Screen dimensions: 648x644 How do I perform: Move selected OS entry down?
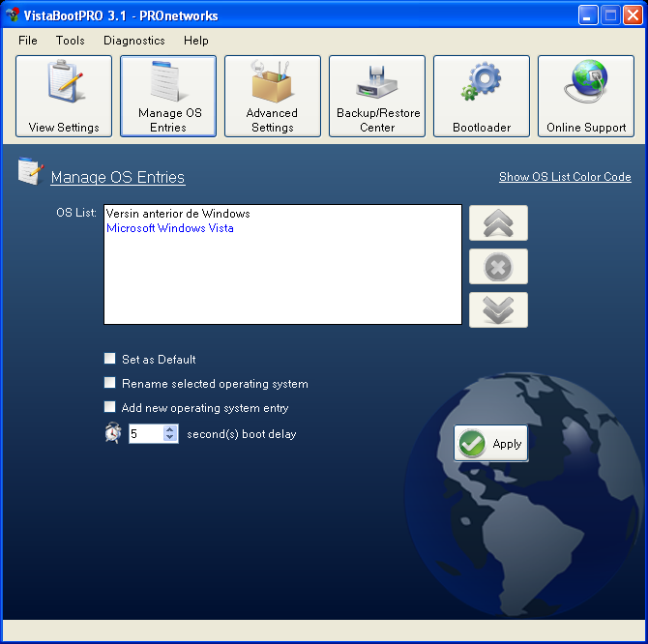point(498,309)
